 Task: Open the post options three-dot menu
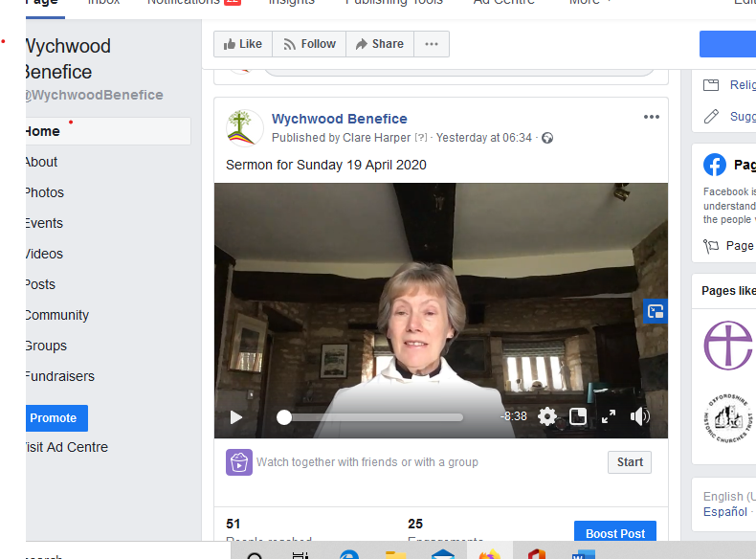tap(652, 117)
